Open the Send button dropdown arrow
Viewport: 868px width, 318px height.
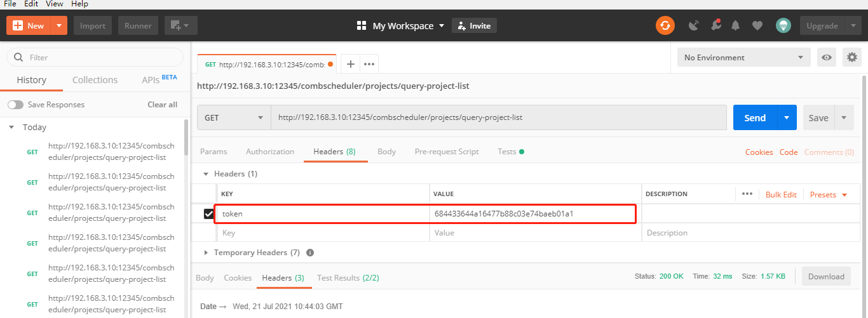click(787, 117)
